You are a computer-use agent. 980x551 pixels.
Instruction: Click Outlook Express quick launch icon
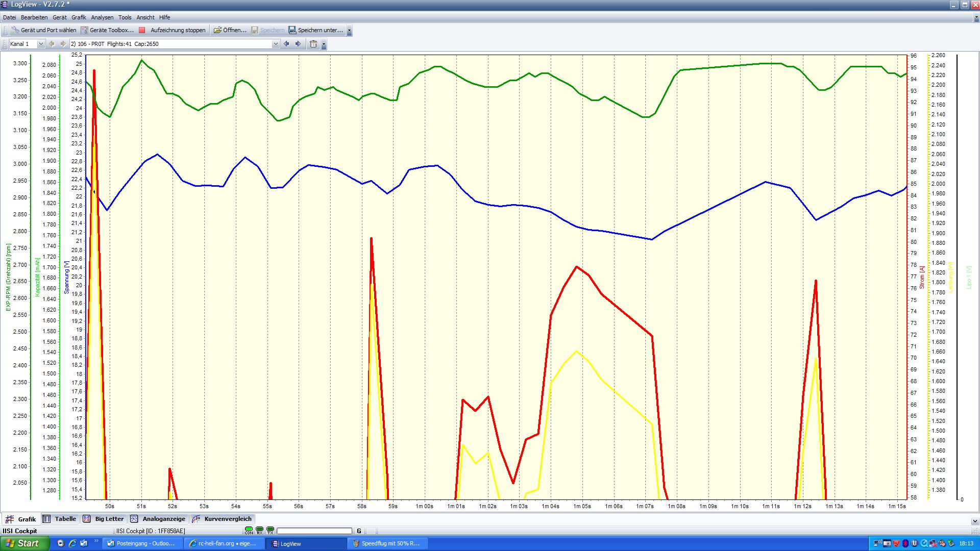[84, 543]
